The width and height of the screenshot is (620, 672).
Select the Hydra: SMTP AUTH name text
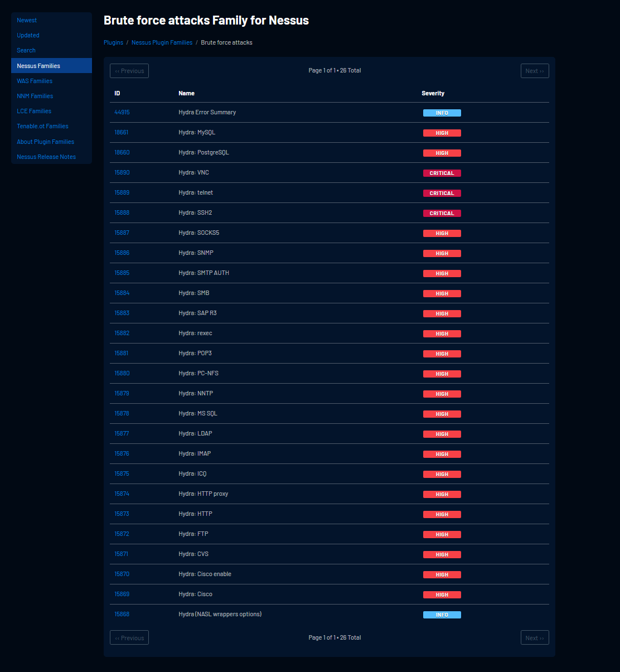[x=204, y=273]
